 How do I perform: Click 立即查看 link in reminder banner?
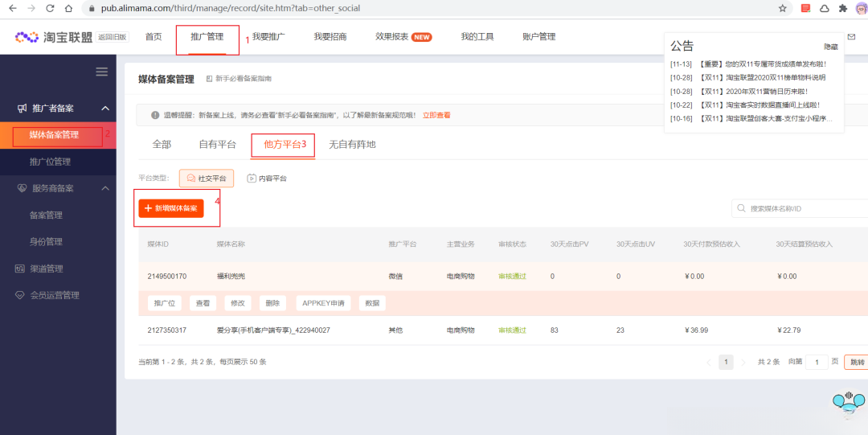point(436,115)
